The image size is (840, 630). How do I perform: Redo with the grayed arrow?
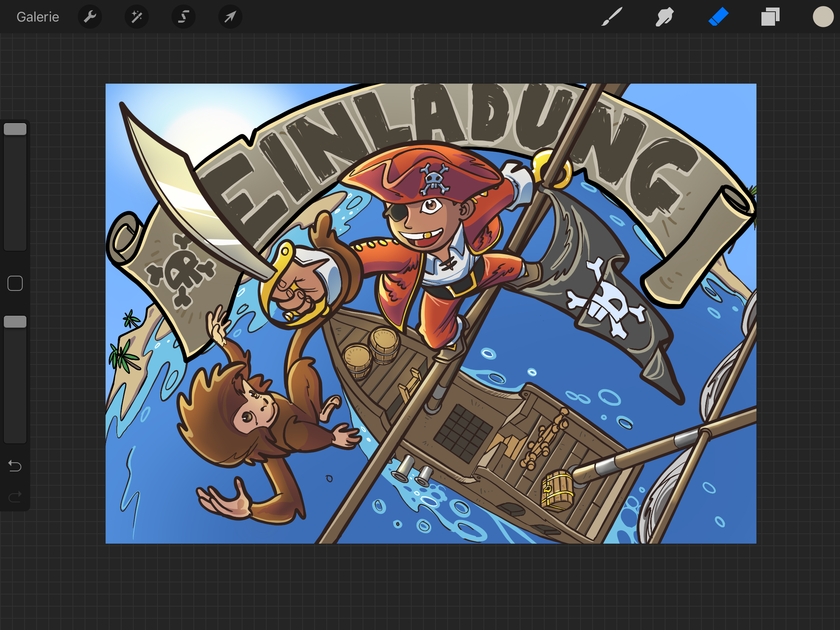(15, 496)
